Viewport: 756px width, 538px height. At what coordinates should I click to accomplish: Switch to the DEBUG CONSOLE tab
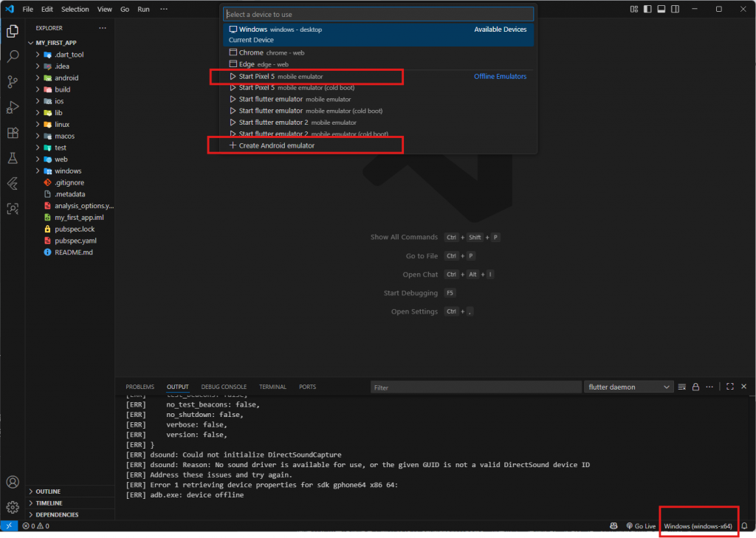click(x=224, y=387)
